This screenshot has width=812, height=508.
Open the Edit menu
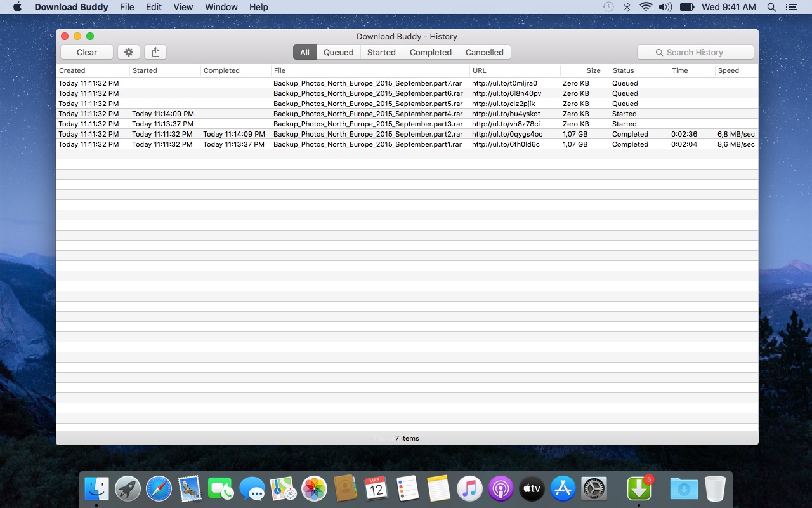click(154, 7)
